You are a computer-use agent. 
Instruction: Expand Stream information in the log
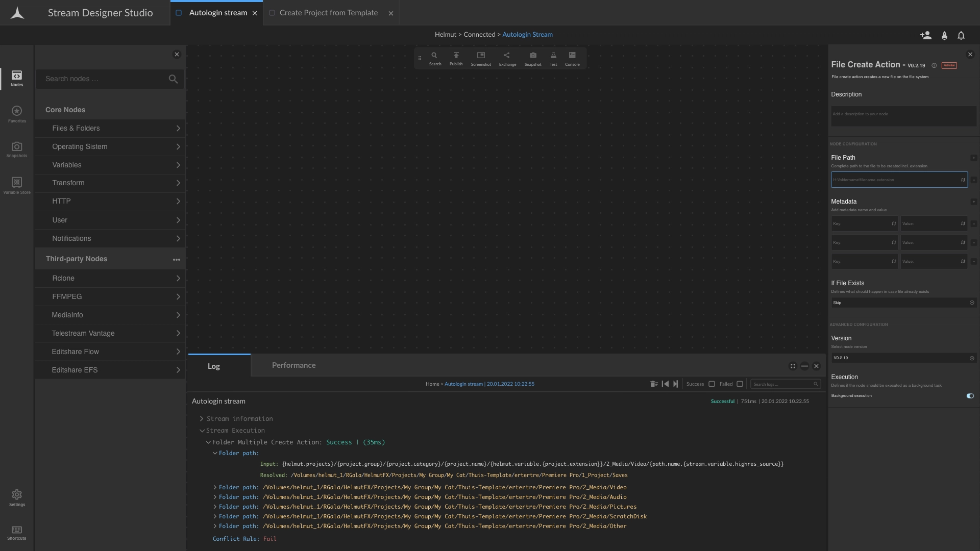239,419
